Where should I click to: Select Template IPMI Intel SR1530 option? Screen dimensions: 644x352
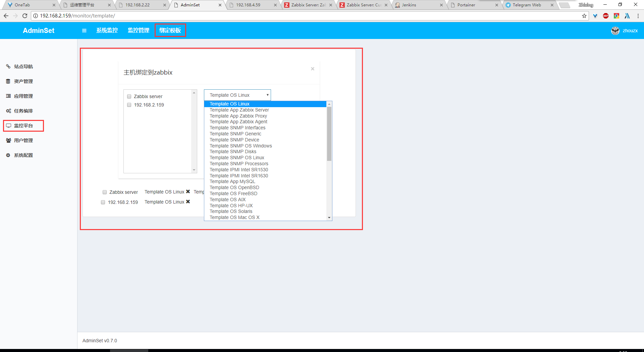click(x=265, y=170)
